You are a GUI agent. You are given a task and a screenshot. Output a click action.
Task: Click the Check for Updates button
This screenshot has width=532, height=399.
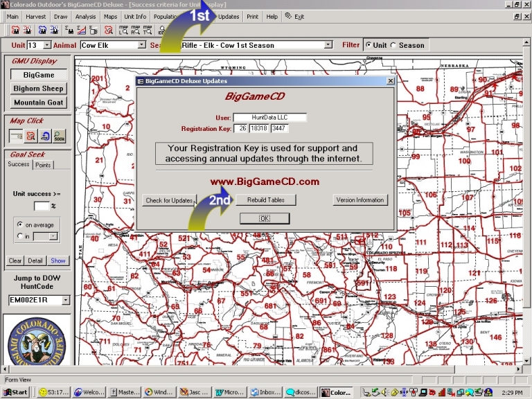pyautogui.click(x=169, y=200)
